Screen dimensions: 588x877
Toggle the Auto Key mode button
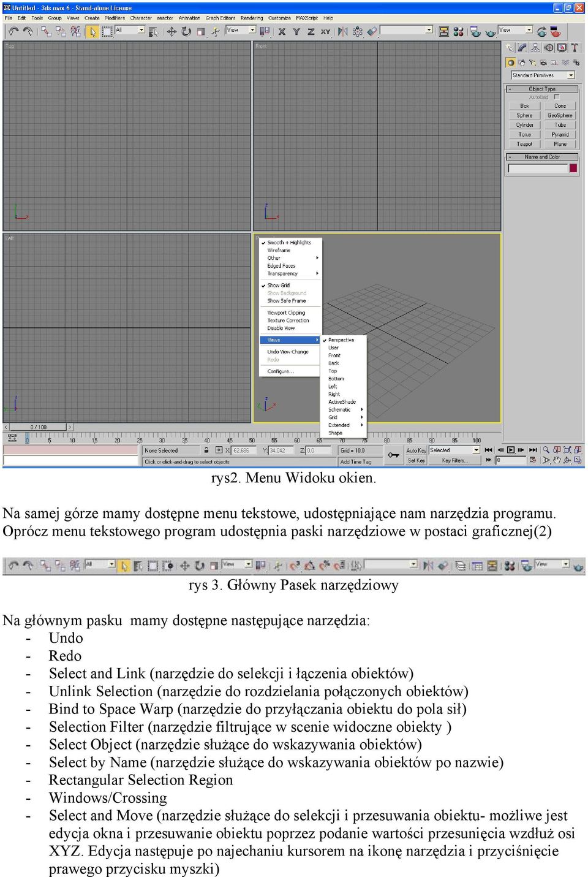pos(416,450)
